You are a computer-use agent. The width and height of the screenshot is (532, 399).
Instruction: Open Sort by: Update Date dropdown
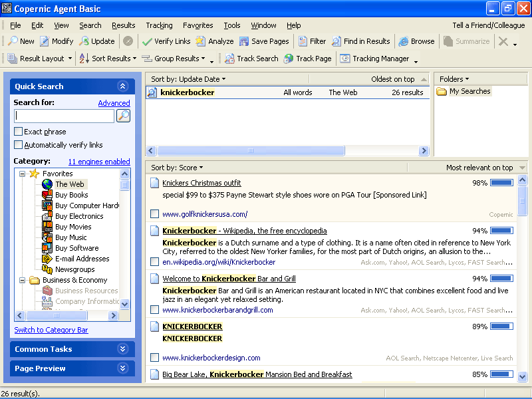[188, 79]
